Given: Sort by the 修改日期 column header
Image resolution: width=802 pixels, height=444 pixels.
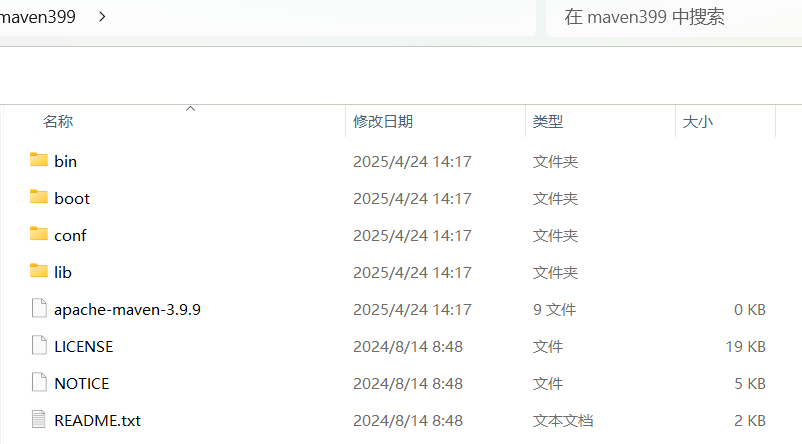Looking at the screenshot, I should click(x=383, y=122).
